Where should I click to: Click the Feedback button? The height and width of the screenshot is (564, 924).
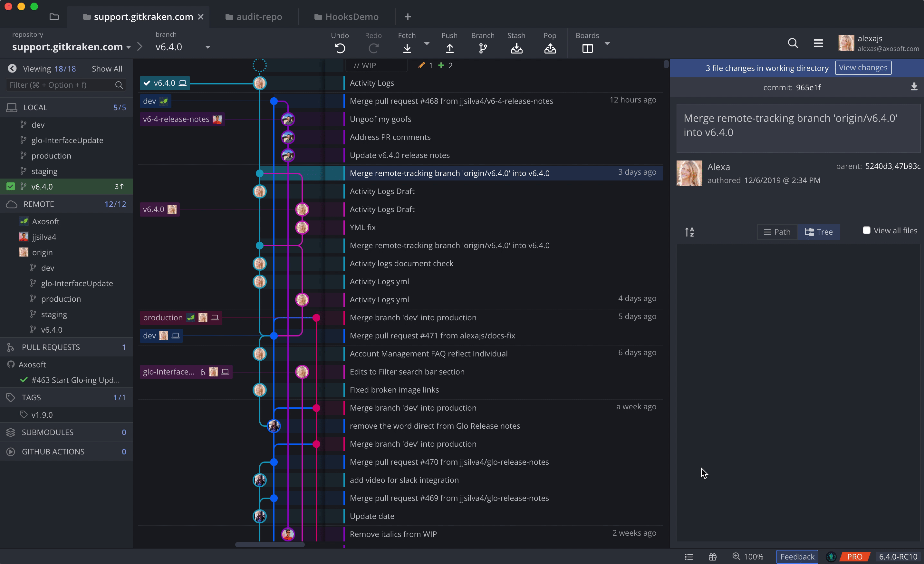pos(797,557)
